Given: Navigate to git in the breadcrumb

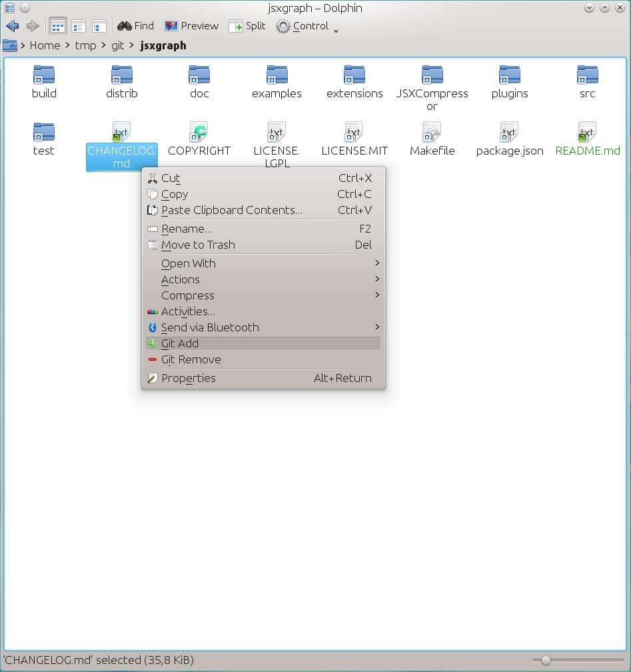Looking at the screenshot, I should tap(118, 45).
